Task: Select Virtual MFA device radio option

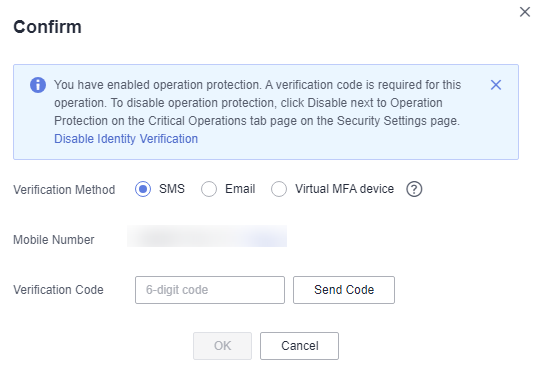Action: coord(279,189)
